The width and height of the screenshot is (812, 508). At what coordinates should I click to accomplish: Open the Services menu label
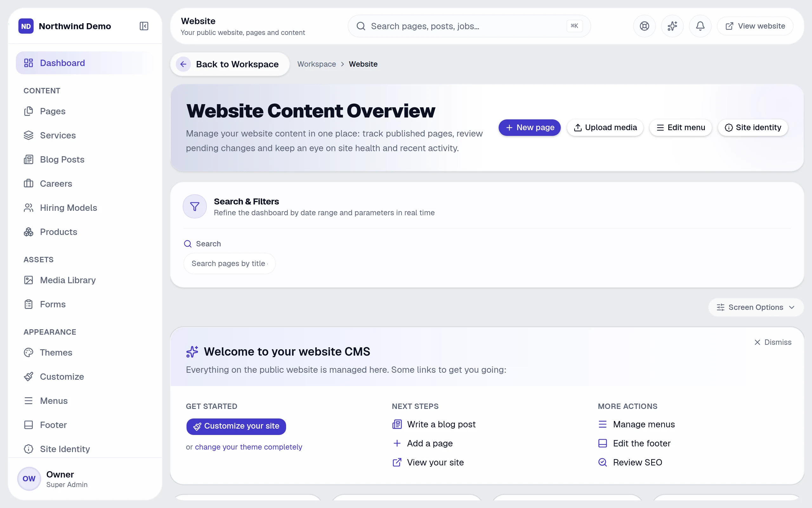[58, 135]
